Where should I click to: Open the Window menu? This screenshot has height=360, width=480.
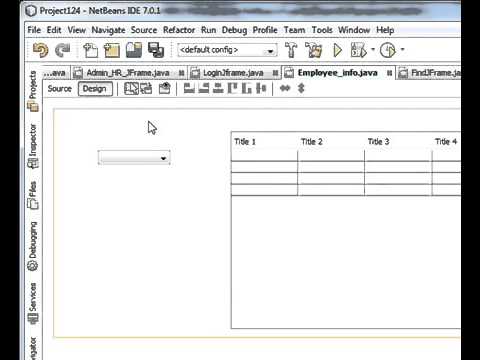pyautogui.click(x=354, y=30)
